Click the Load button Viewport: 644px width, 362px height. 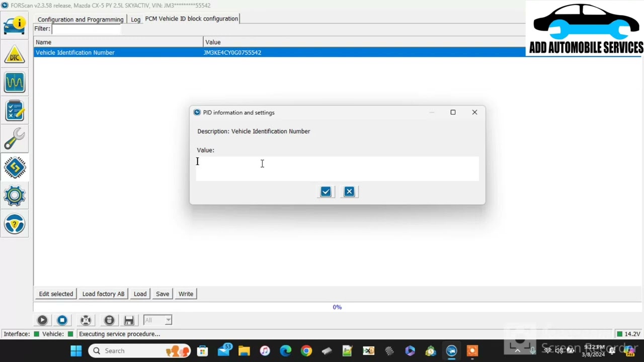point(140,294)
